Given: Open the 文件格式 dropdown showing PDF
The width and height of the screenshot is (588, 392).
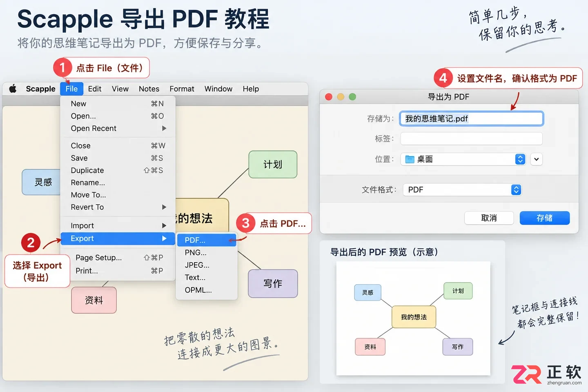Looking at the screenshot, I should pos(462,190).
